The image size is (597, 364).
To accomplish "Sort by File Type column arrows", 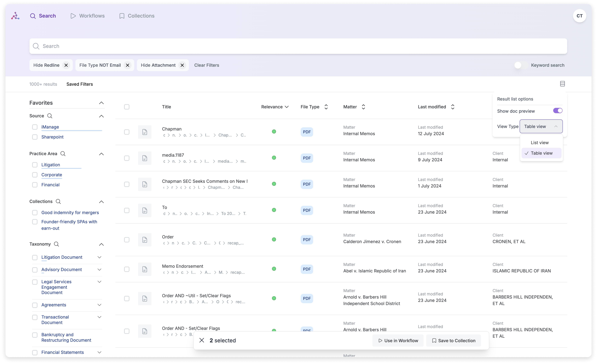I will pos(326,107).
